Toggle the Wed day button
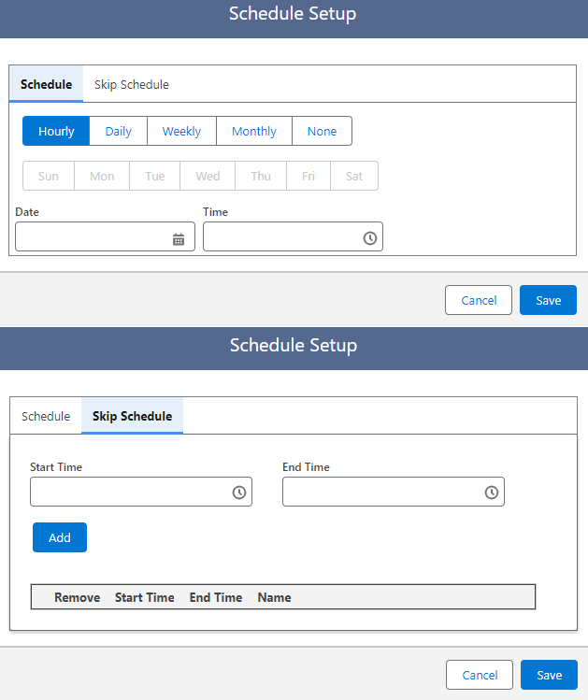 (208, 176)
